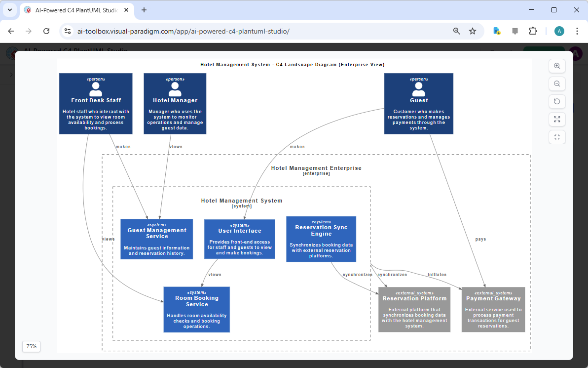Toggle the bookmark star for this page
Screen dimensions: 588x368
pyautogui.click(x=473, y=31)
